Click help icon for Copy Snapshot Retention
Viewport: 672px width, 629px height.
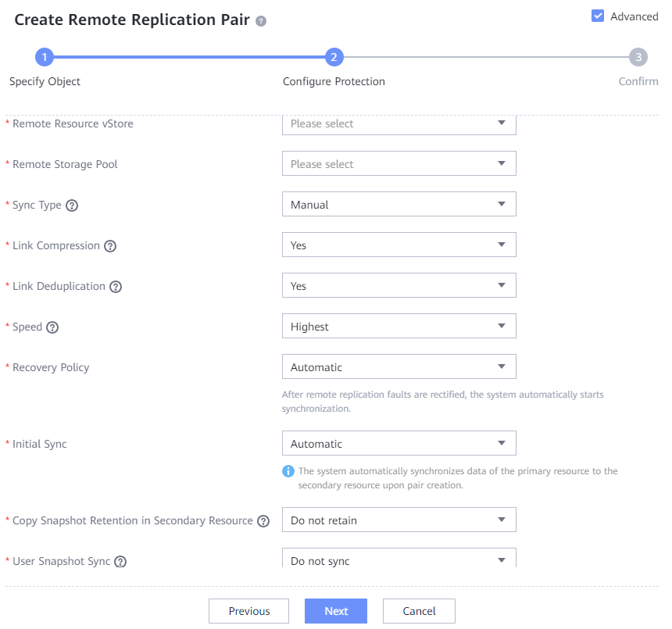click(x=263, y=521)
